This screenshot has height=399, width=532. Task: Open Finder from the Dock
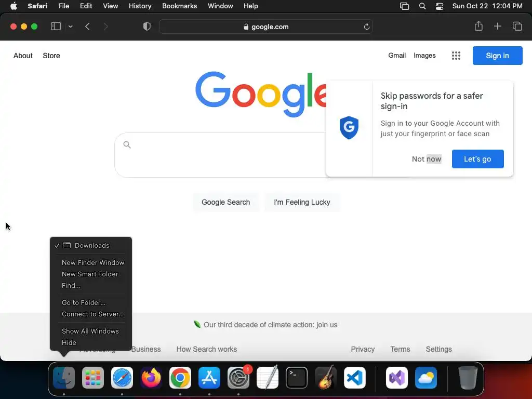click(x=64, y=378)
